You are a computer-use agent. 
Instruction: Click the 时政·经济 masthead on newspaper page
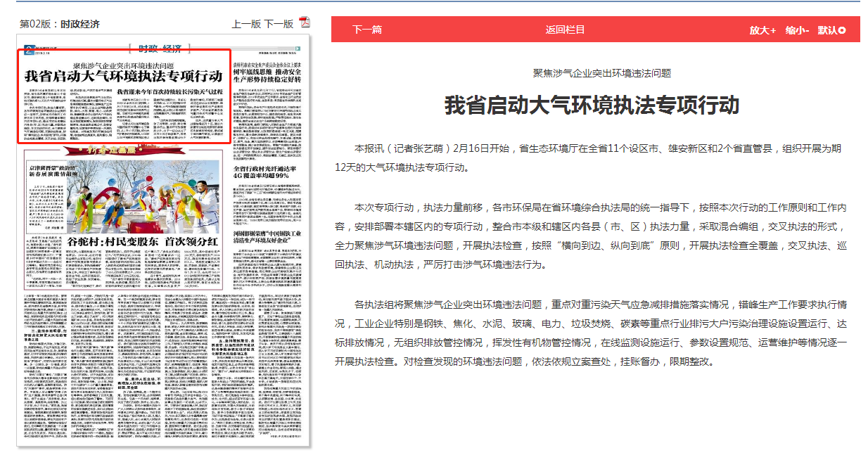[x=160, y=49]
